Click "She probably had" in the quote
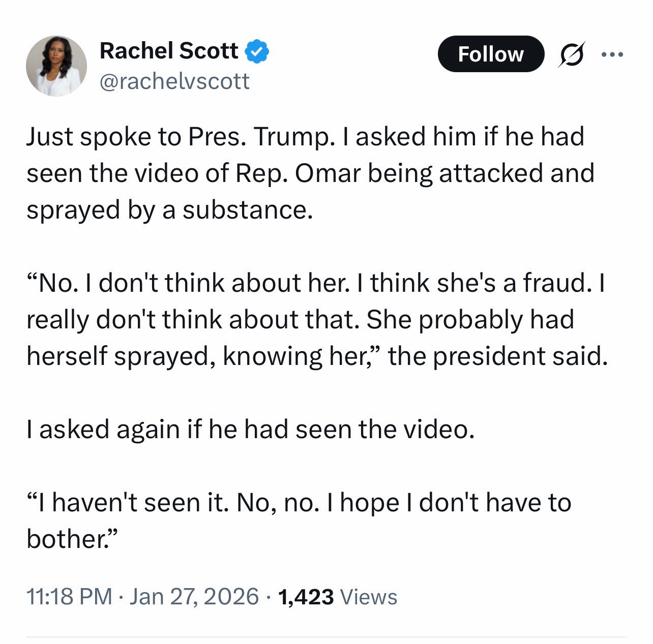 470,320
